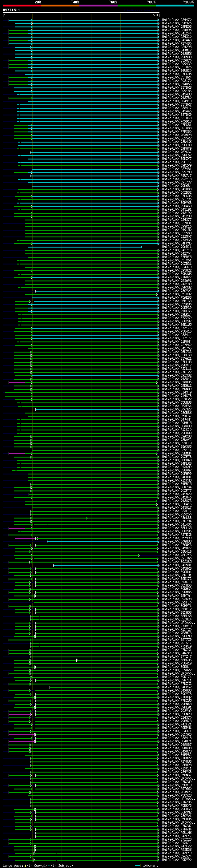Select the UniRef100_Q10EG6 hit label
The image size is (197, 868).
click(x=177, y=311)
